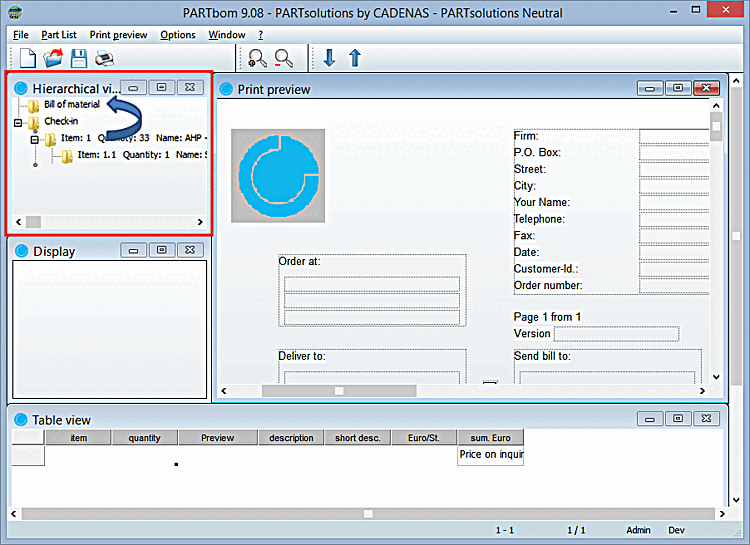This screenshot has width=750, height=545.
Task: Click the sum. Euro column header
Action: coord(490,437)
